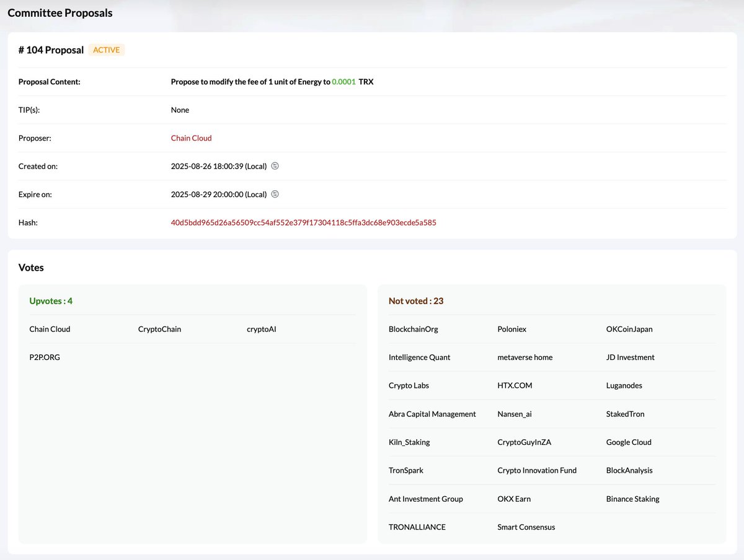Select BlockAnalysis entry

629,470
